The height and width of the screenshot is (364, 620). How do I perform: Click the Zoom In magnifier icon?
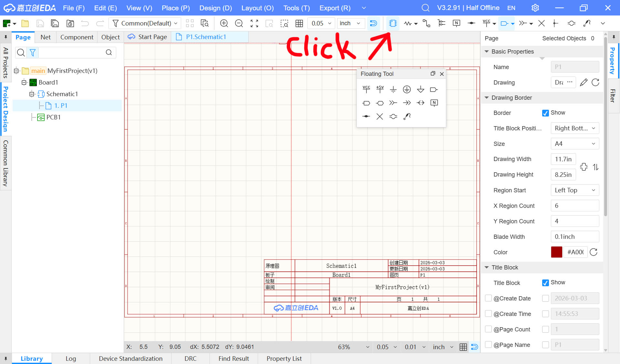click(224, 23)
